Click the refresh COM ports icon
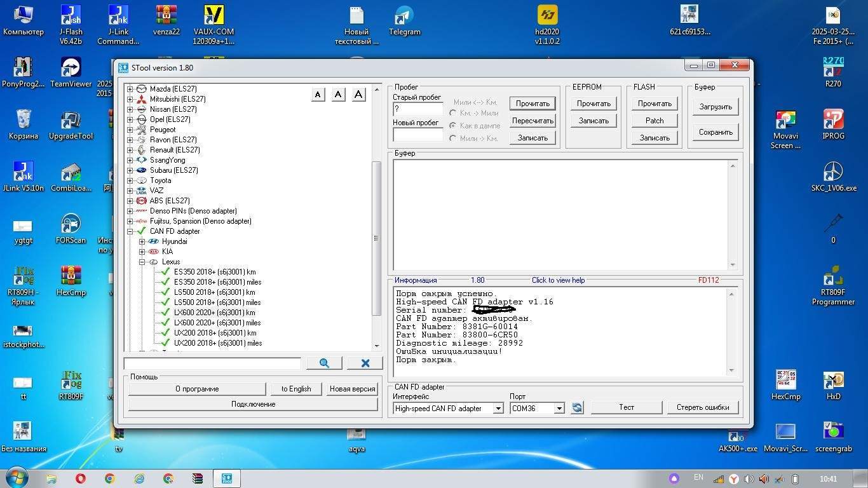868x488 pixels. 577,408
